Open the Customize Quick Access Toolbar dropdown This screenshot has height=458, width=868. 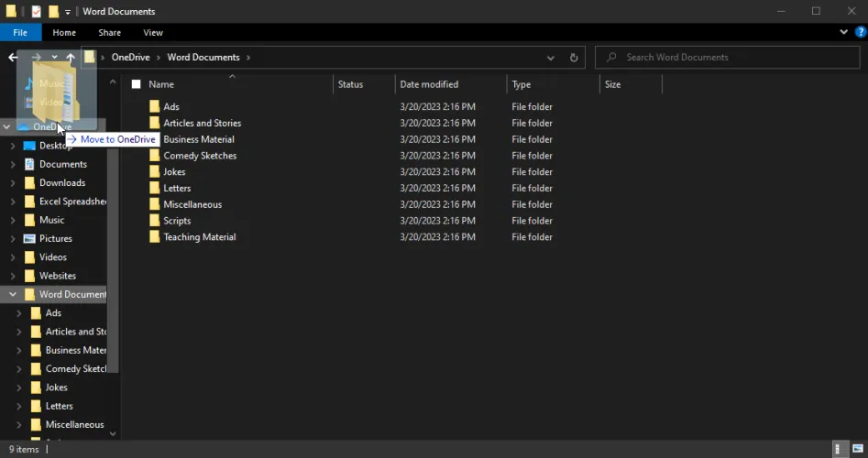(x=68, y=12)
